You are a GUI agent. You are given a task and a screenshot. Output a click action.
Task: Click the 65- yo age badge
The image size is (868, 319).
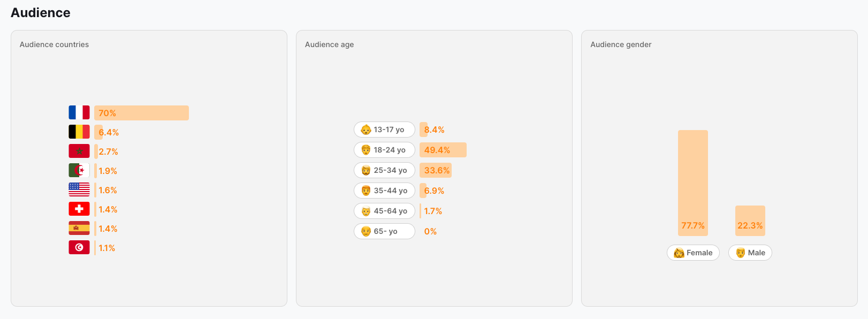(x=384, y=231)
